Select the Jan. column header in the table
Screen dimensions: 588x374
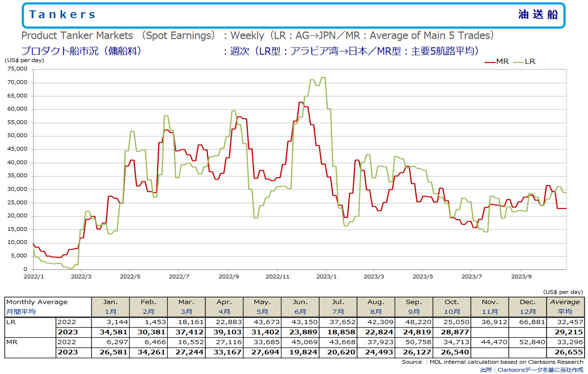coord(110,302)
